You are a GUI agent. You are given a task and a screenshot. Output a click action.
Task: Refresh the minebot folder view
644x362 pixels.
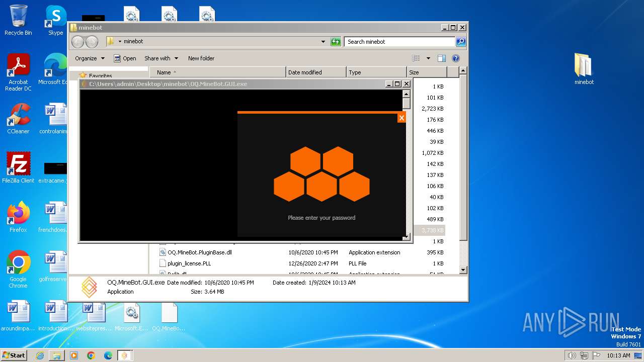coord(336,42)
